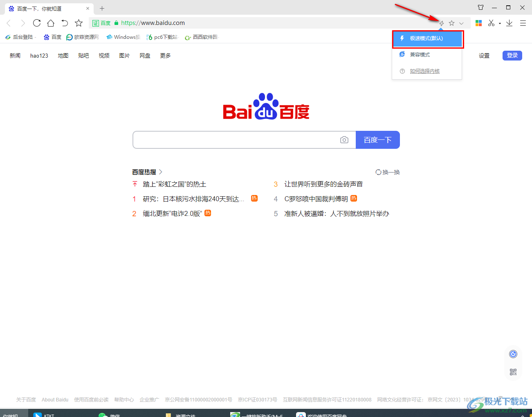Open C罗怒喷中国裁判傅明 headline
532x417 pixels.
[316, 199]
